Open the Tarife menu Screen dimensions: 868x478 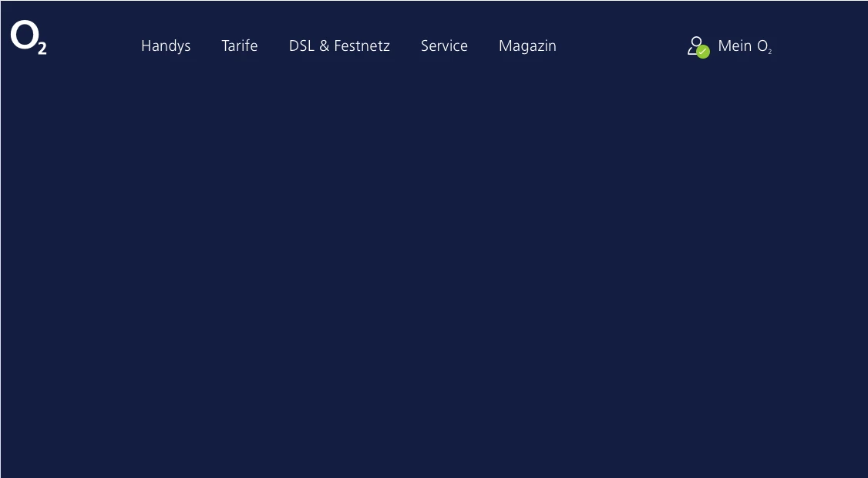(240, 45)
